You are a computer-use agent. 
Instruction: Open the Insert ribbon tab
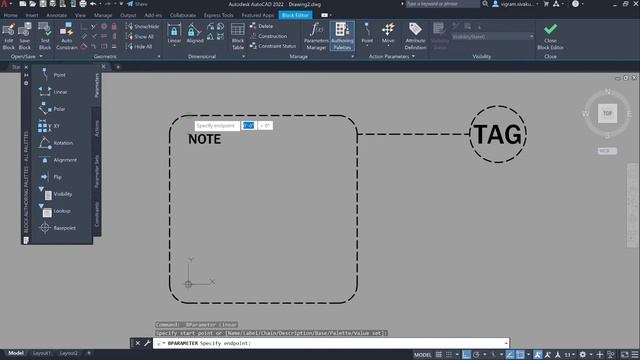[32, 15]
